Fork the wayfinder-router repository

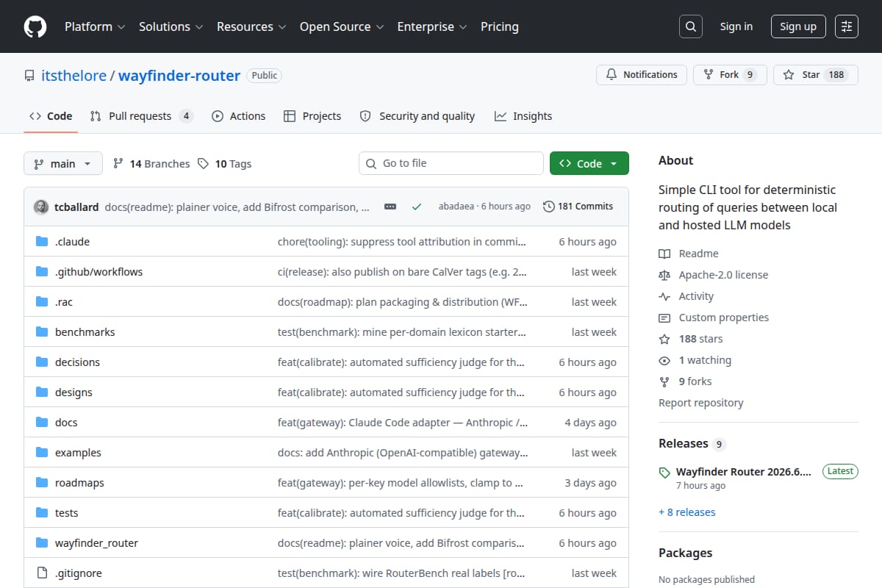(730, 75)
